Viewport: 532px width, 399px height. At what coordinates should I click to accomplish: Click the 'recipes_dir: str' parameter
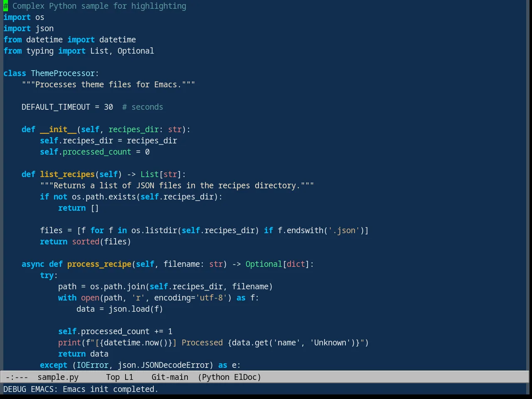[145, 129]
